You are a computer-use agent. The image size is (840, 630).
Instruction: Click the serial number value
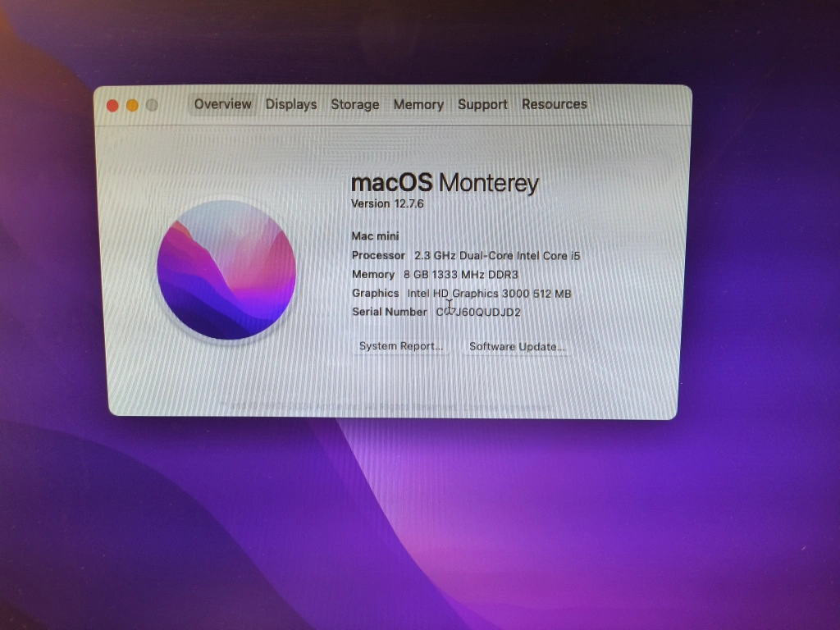478,313
